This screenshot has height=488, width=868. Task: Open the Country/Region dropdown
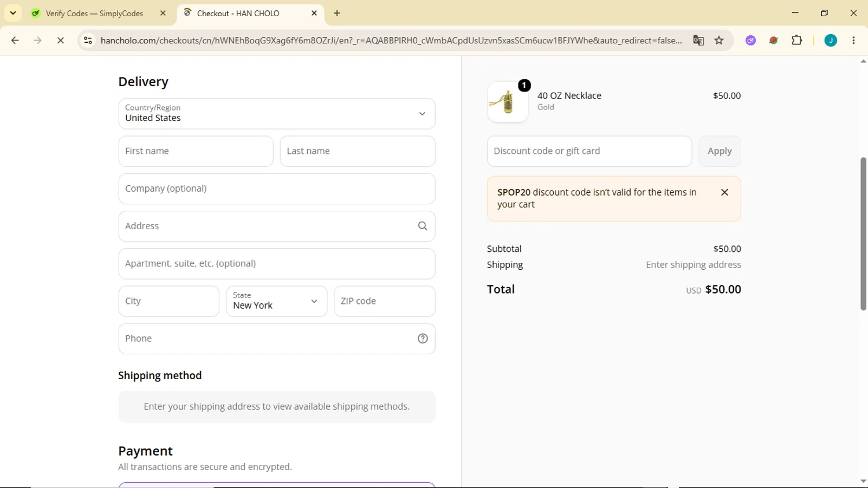pyautogui.click(x=277, y=114)
